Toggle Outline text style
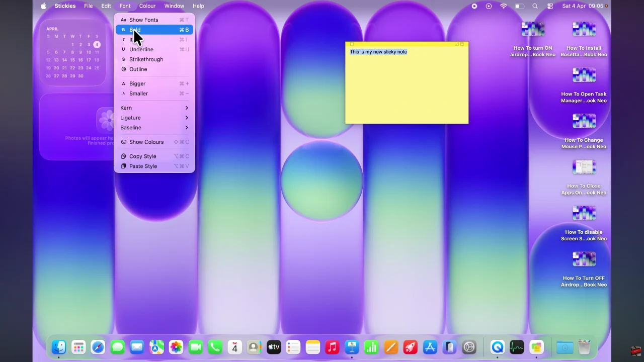Viewport: 644px width, 362px height. [138, 69]
